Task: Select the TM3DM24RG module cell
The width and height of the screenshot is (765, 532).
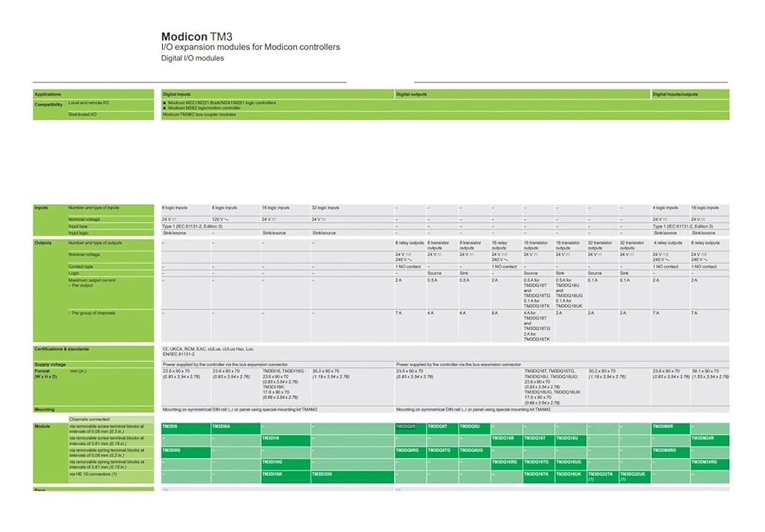Action: pyautogui.click(x=704, y=462)
